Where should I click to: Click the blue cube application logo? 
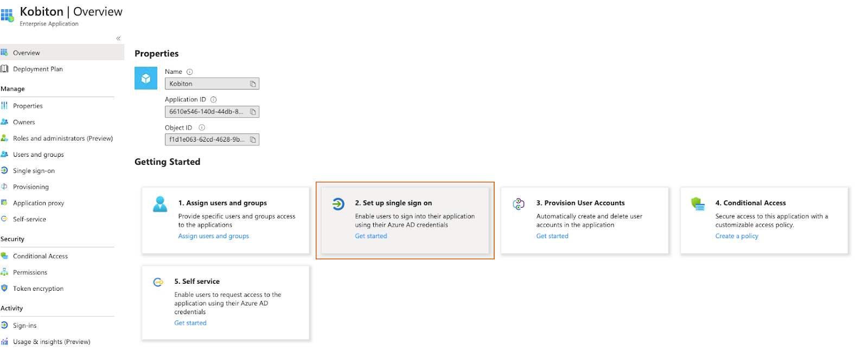(x=146, y=78)
